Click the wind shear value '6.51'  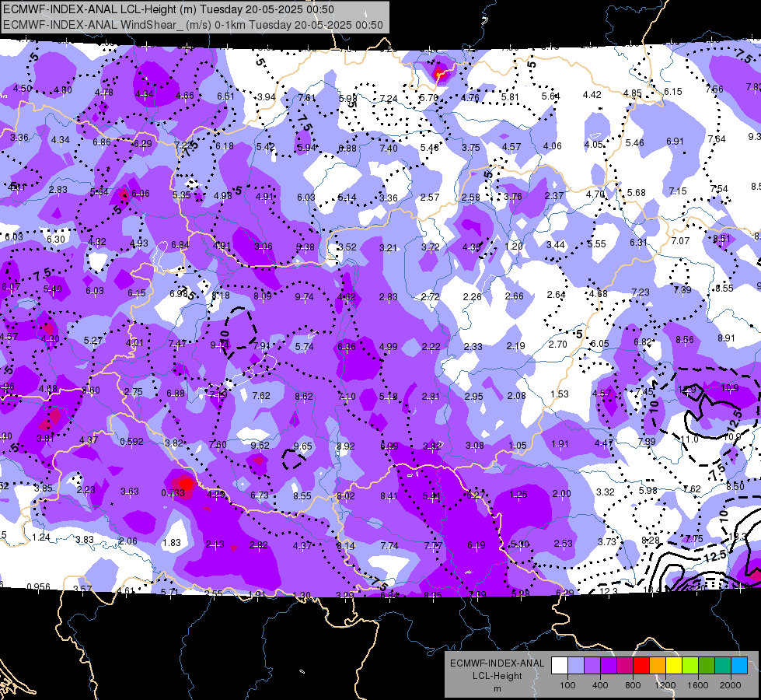(x=225, y=96)
